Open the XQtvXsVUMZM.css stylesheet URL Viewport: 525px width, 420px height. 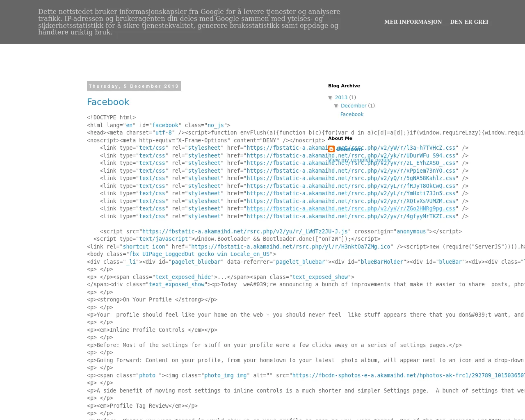point(351,201)
